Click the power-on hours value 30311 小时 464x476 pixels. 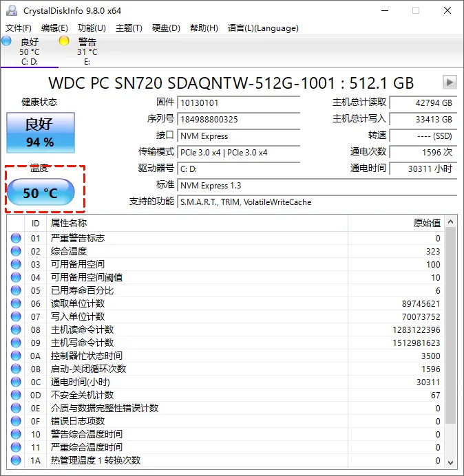click(423, 169)
